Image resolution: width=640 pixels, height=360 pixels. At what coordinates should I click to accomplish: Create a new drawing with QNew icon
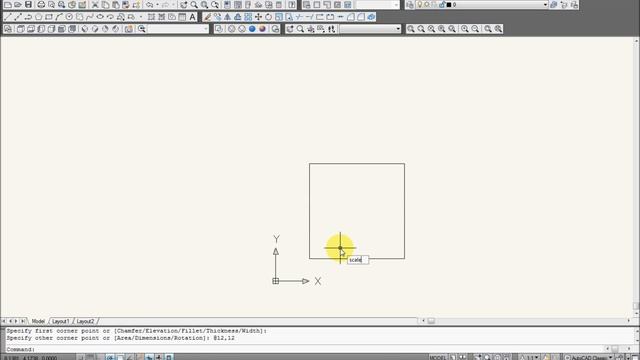(x=8, y=5)
